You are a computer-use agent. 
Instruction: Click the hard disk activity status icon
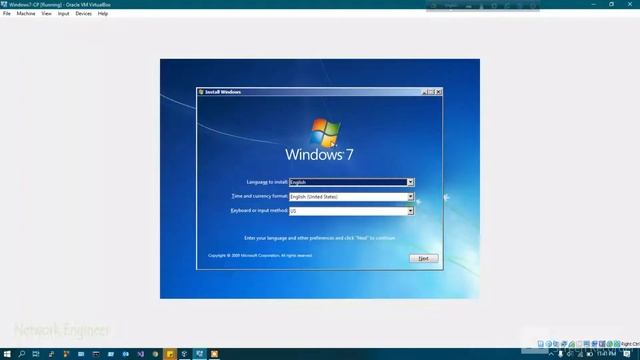[540, 344]
